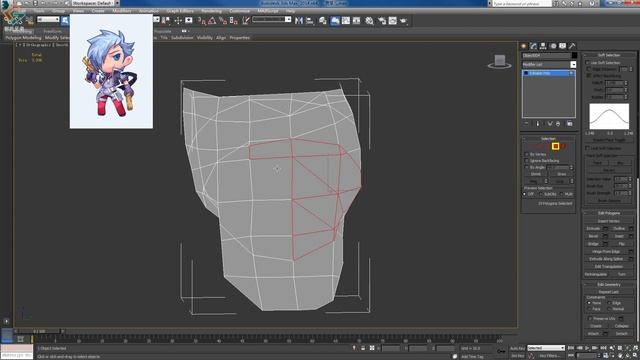Open the Animation menu
640x360 pixels.
(149, 11)
